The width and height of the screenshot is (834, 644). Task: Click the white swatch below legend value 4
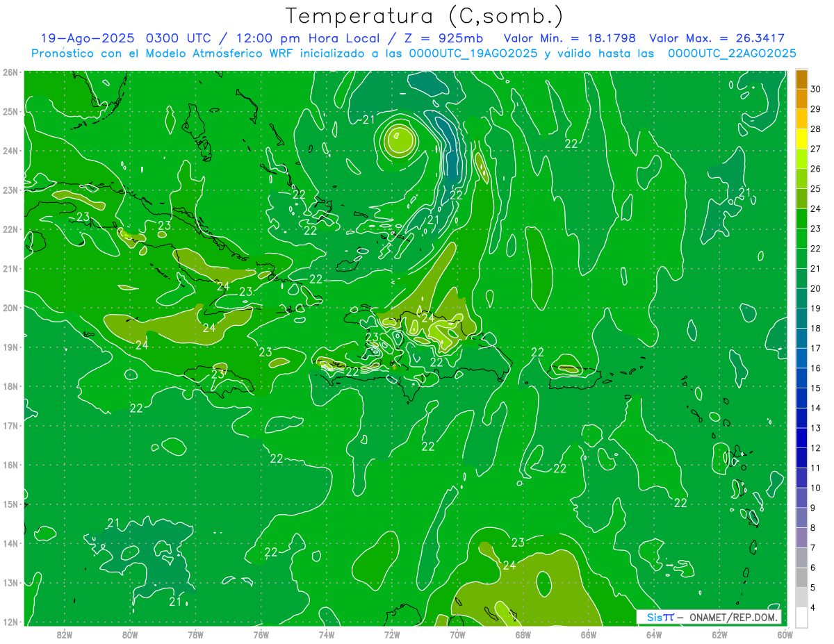click(801, 617)
